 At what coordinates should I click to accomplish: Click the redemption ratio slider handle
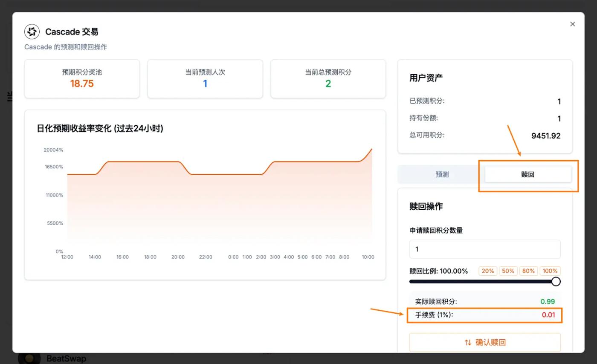pos(556,281)
